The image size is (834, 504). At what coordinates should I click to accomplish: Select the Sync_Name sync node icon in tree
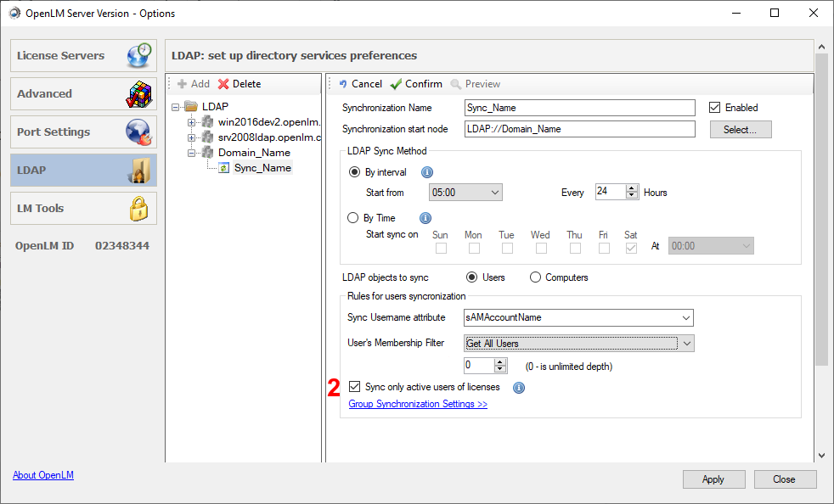click(x=224, y=168)
